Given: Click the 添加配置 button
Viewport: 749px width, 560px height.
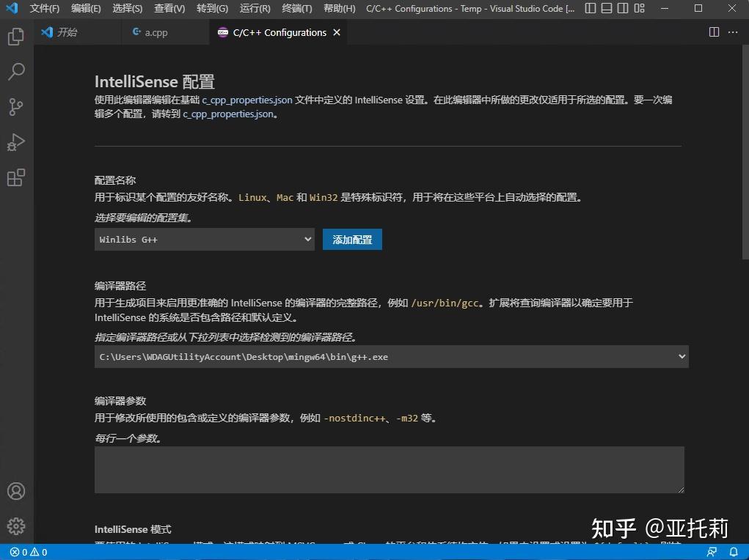Looking at the screenshot, I should 352,239.
